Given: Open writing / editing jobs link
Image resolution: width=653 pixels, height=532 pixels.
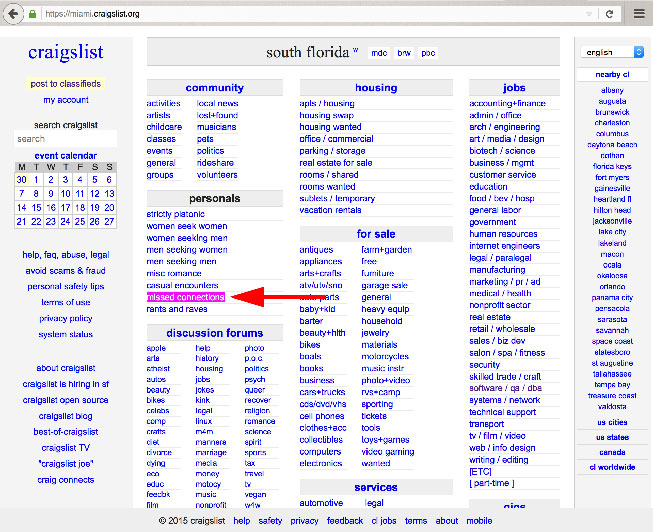Looking at the screenshot, I should (498, 460).
